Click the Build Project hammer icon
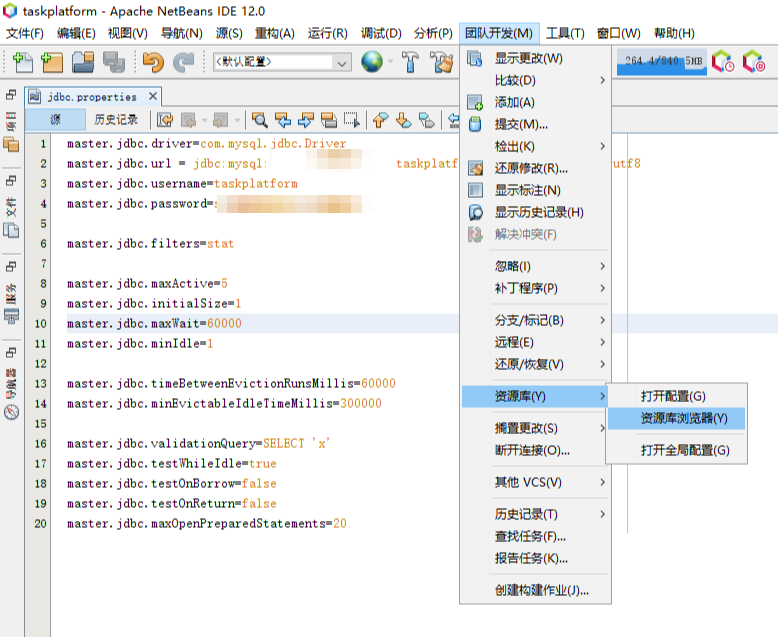Screen dimensions: 778x637 pos(410,62)
